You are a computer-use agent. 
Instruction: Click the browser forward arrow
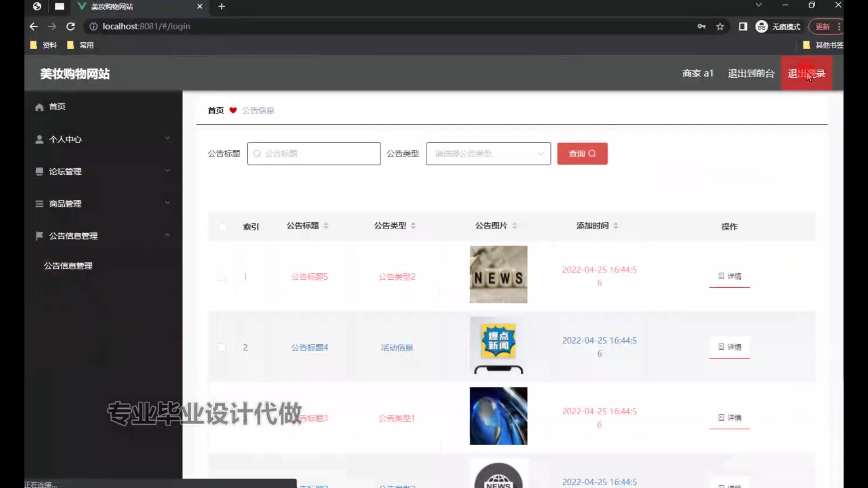coord(52,26)
